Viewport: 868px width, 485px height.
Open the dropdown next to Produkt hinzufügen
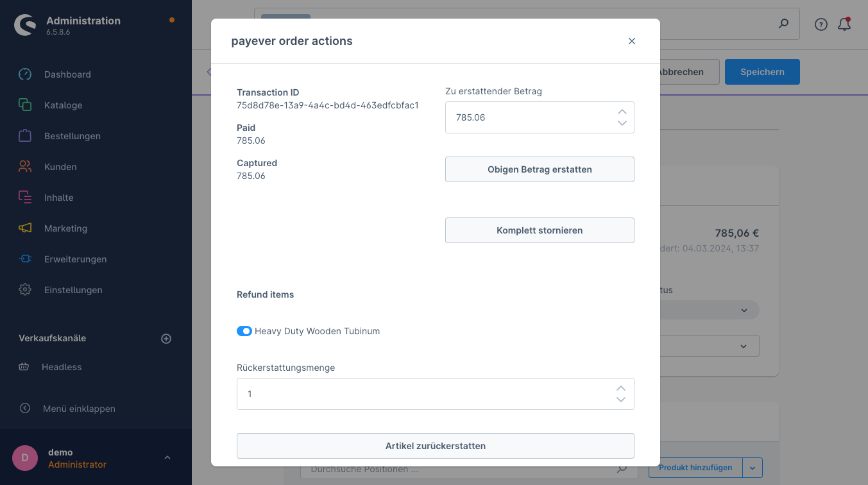753,468
